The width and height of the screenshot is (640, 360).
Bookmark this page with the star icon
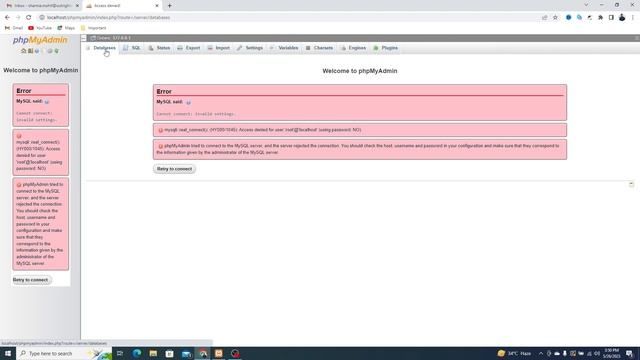(x=556, y=18)
